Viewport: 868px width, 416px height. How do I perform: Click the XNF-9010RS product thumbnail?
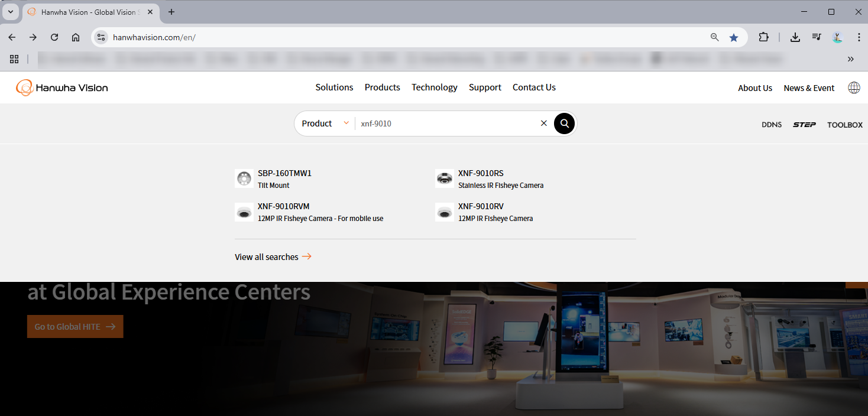click(x=445, y=178)
